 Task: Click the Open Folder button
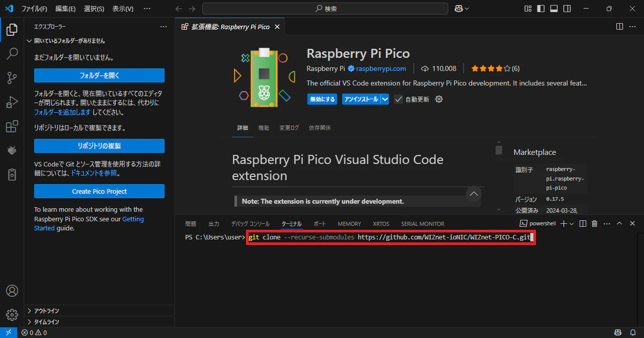[99, 75]
